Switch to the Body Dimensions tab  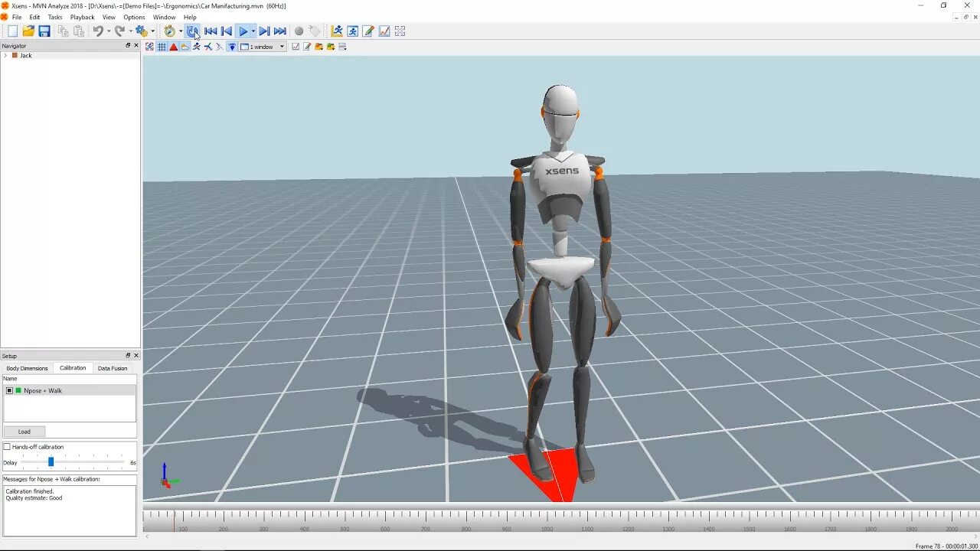(x=28, y=368)
